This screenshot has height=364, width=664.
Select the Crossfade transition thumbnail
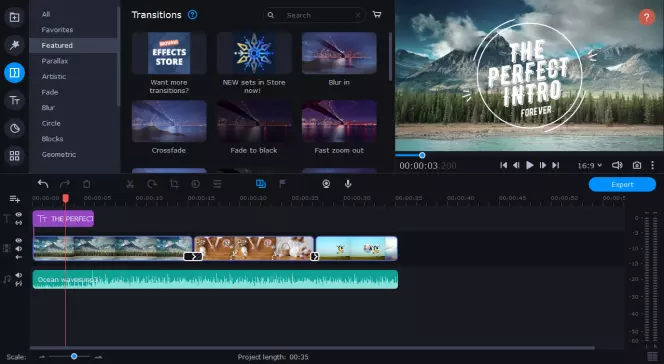tap(169, 121)
